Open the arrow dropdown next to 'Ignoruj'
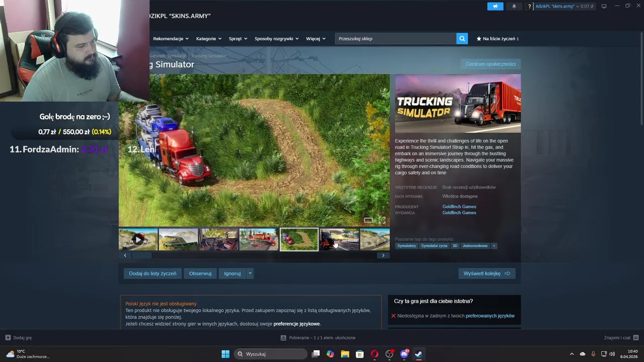 pos(250,274)
